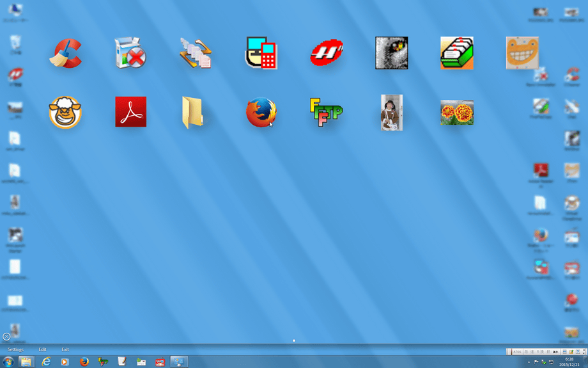The height and width of the screenshot is (368, 588).
Task: Open ATOK blue window panel icon
Action: point(565,352)
